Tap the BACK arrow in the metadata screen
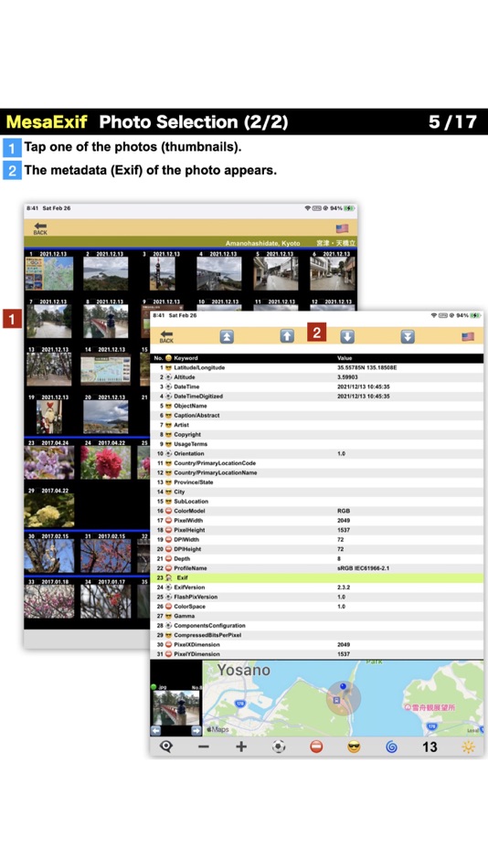This screenshot has height=868, width=488. pyautogui.click(x=166, y=336)
